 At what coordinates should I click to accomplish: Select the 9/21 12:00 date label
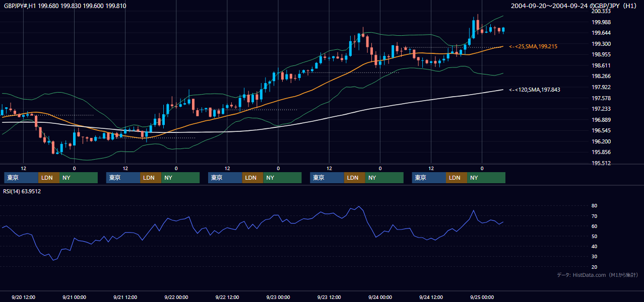tap(125, 297)
